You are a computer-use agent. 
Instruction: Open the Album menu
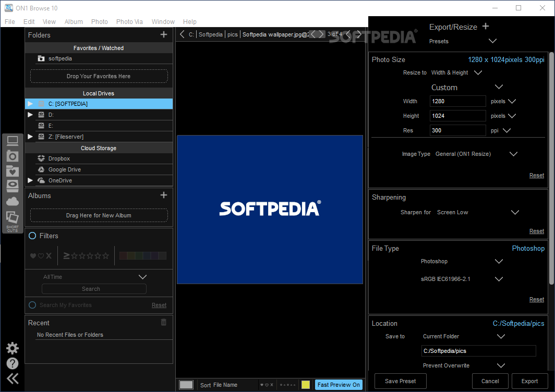click(74, 21)
